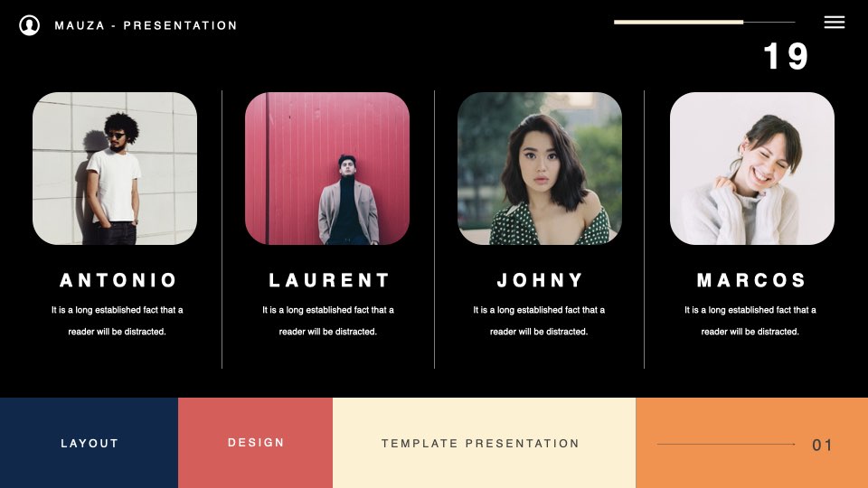
Task: Select Johny's portrait photo
Action: (540, 168)
